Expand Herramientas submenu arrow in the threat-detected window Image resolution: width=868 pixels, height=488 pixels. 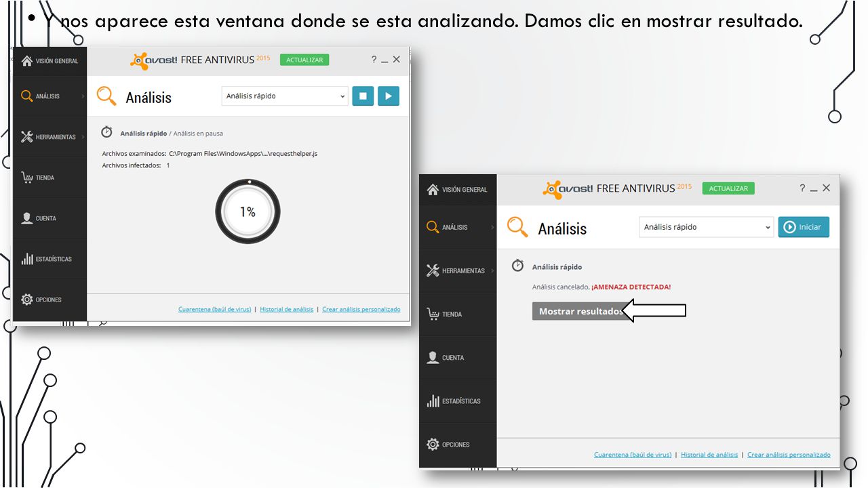(x=492, y=270)
